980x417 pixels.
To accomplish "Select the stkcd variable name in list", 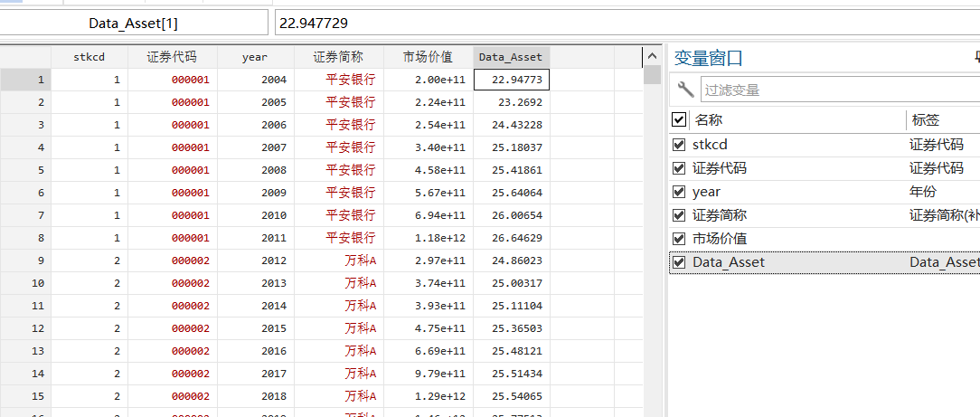I will [710, 145].
